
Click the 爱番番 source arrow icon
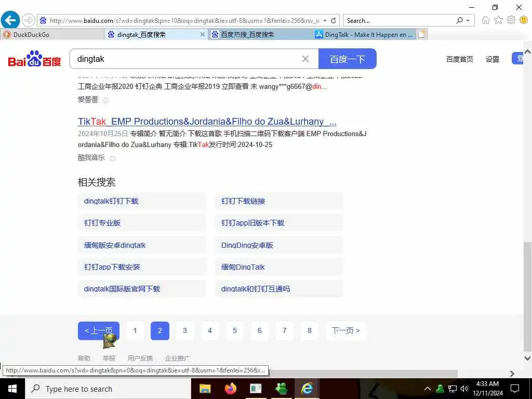point(106,100)
